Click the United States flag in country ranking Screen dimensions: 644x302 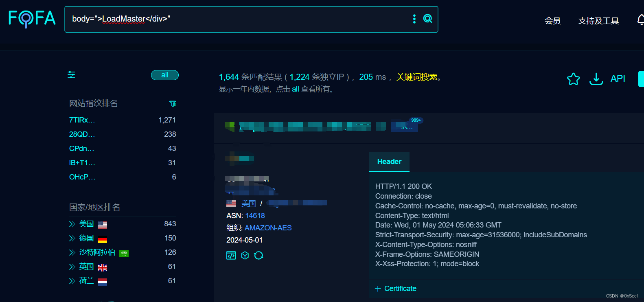point(103,225)
